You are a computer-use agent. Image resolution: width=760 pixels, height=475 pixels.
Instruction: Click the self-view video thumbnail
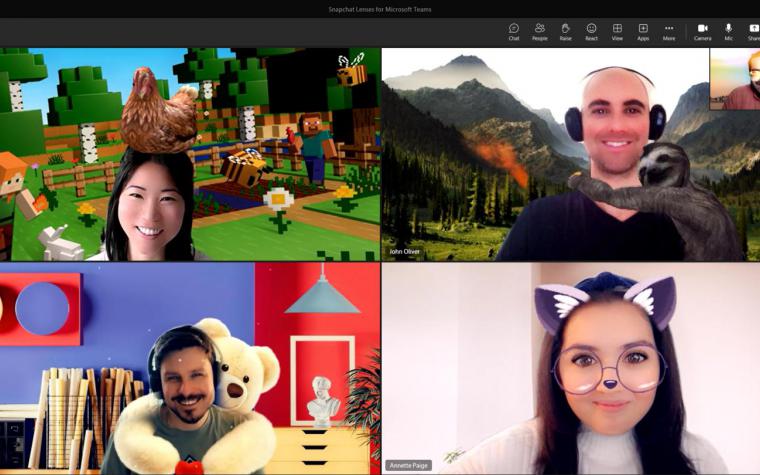coord(735,79)
